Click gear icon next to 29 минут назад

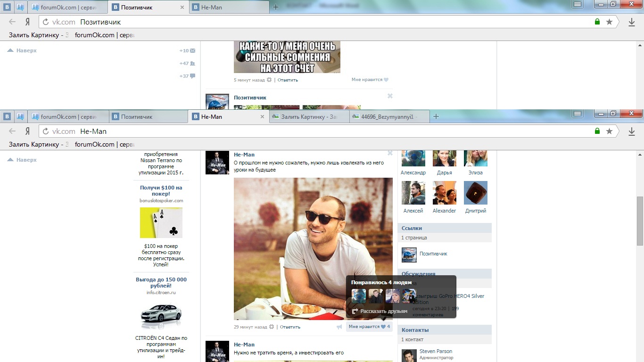[271, 327]
